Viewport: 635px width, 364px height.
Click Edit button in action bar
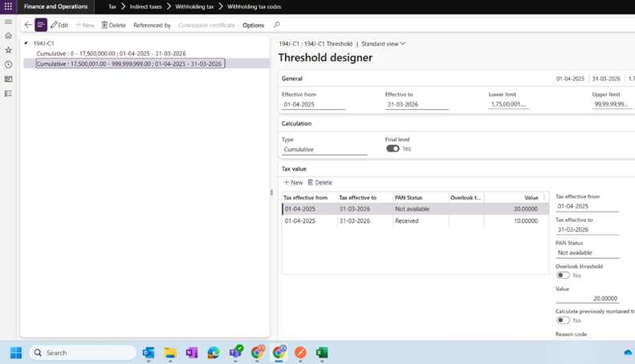[x=59, y=25]
